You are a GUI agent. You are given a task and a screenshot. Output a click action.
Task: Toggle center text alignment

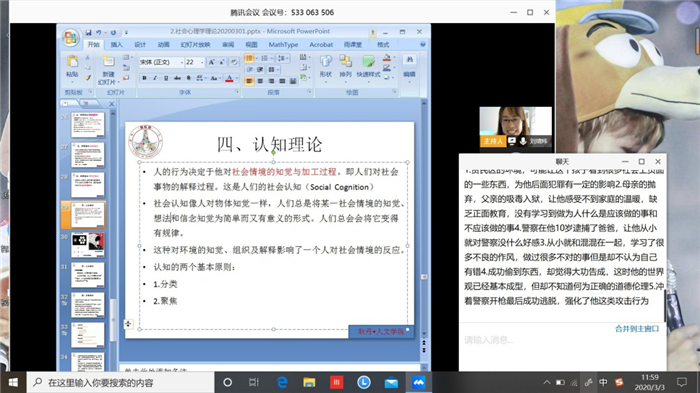pyautogui.click(x=260, y=81)
